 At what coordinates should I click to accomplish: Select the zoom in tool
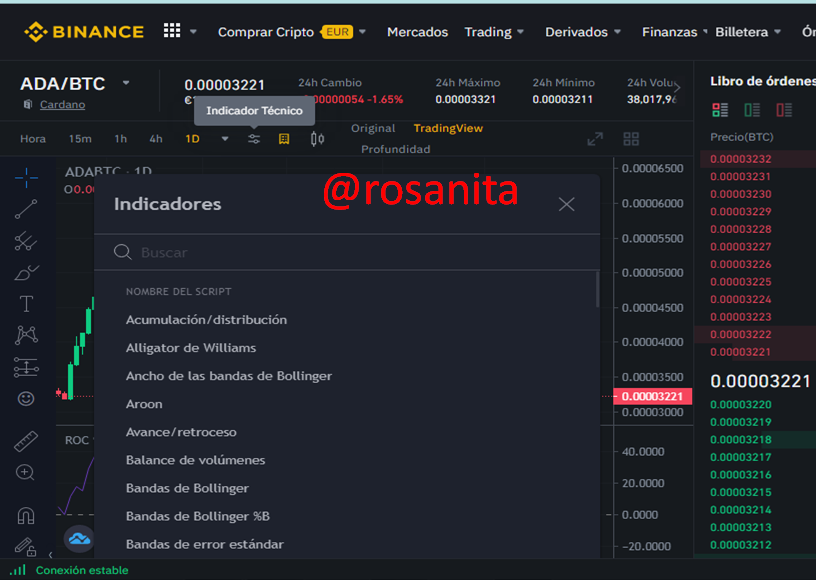point(25,472)
